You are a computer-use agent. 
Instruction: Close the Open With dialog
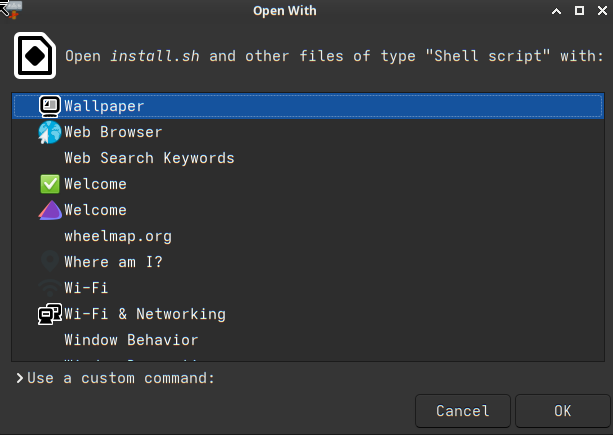tap(602, 11)
